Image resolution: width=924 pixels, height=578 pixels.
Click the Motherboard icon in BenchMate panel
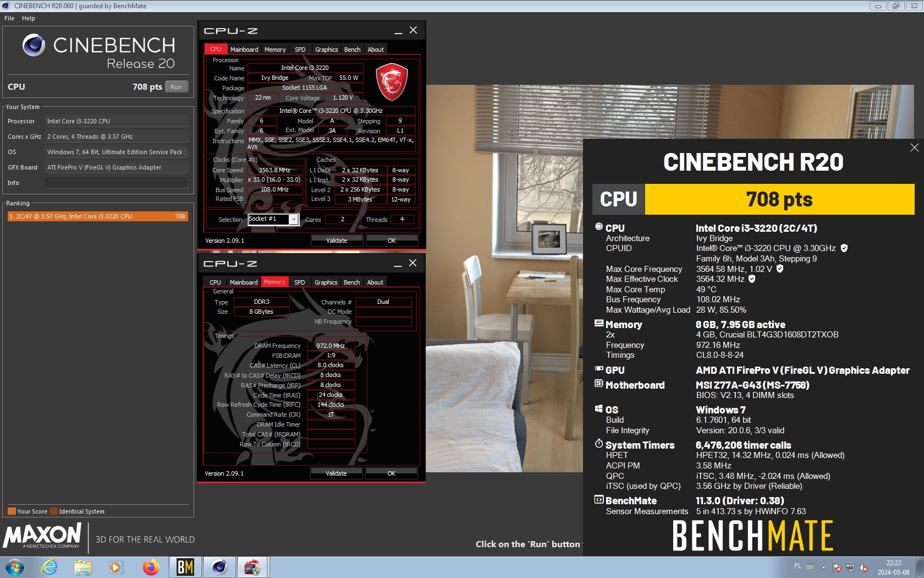click(599, 384)
